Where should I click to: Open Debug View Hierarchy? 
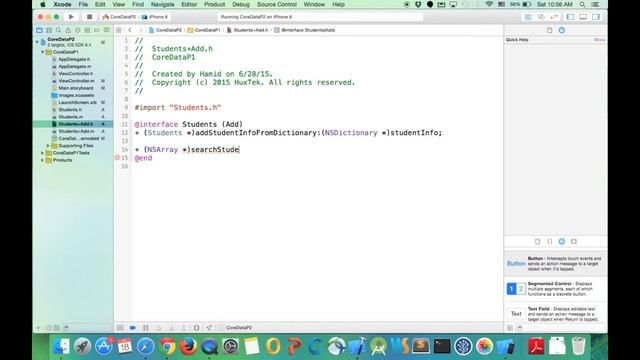pyautogui.click(x=196, y=328)
